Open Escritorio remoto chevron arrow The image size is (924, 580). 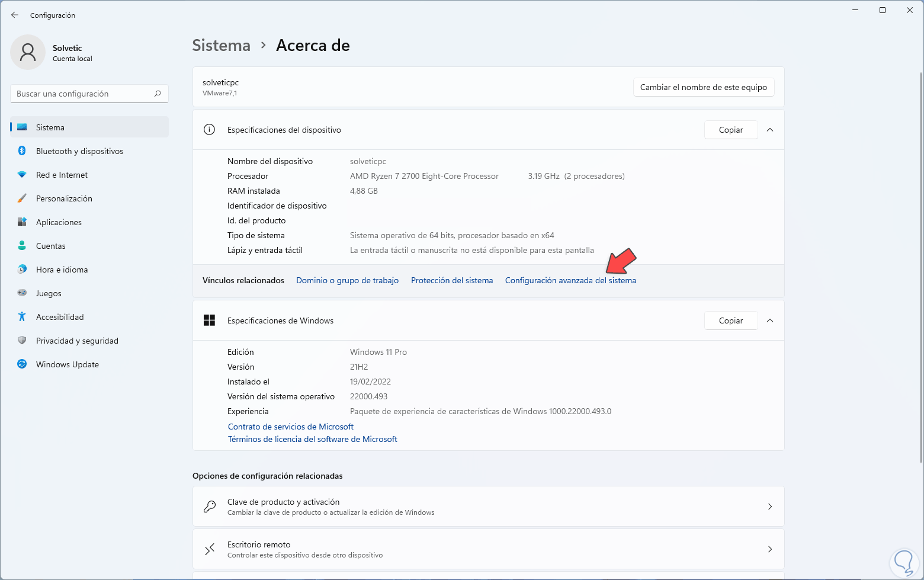coord(770,549)
